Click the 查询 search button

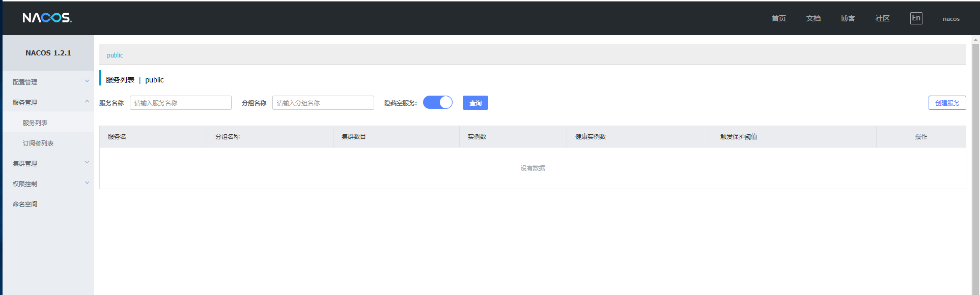(475, 103)
